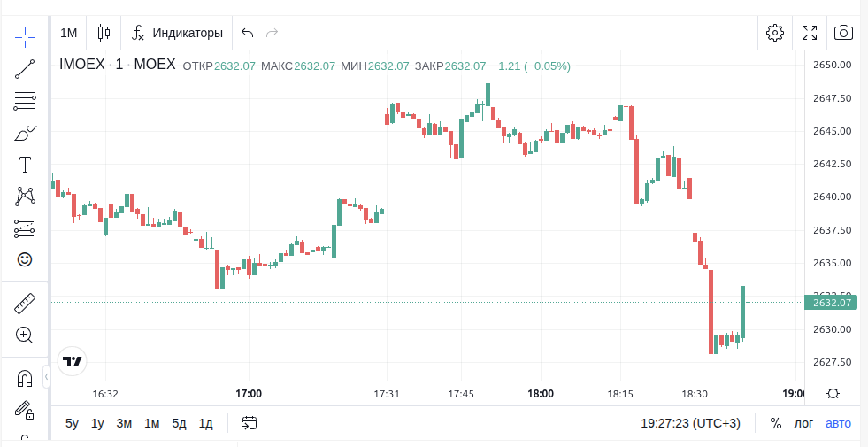Activate the ruler measure tool

25,304
